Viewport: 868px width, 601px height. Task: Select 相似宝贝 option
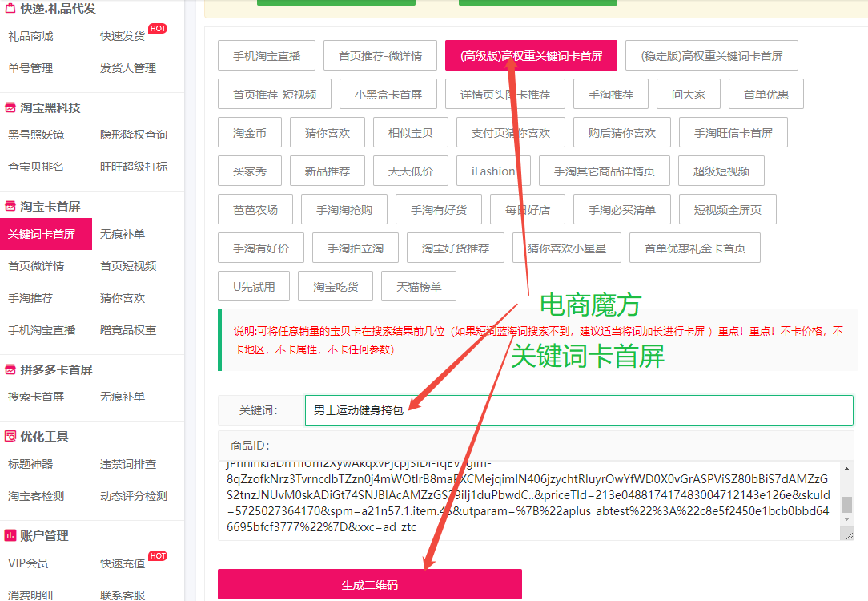(410, 132)
